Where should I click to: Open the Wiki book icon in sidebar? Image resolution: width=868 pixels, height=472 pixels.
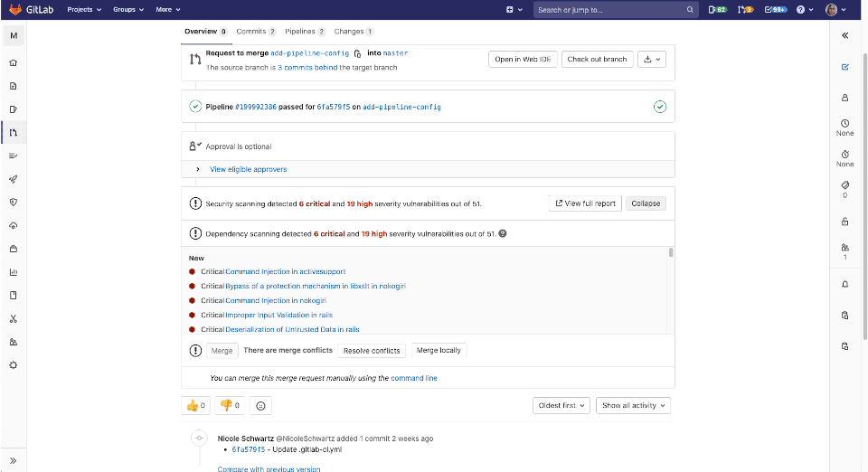pos(14,295)
